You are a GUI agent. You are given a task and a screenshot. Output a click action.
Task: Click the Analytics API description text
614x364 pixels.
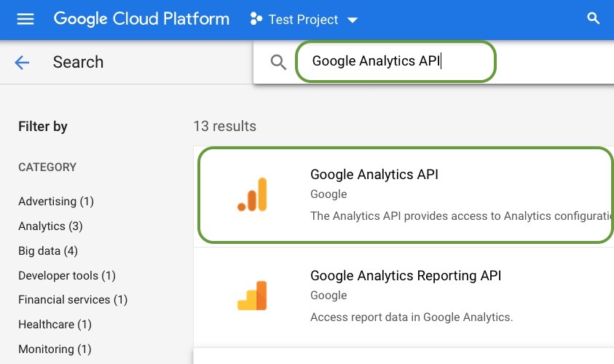(x=459, y=216)
